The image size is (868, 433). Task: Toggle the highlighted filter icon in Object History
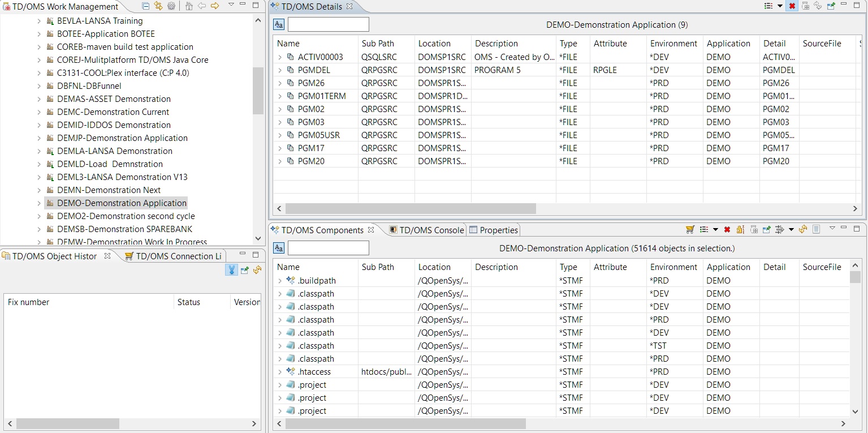pos(231,270)
